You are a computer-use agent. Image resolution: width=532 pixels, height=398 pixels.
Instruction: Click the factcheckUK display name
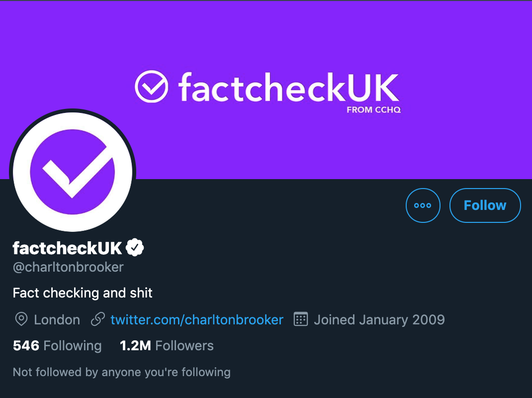67,247
